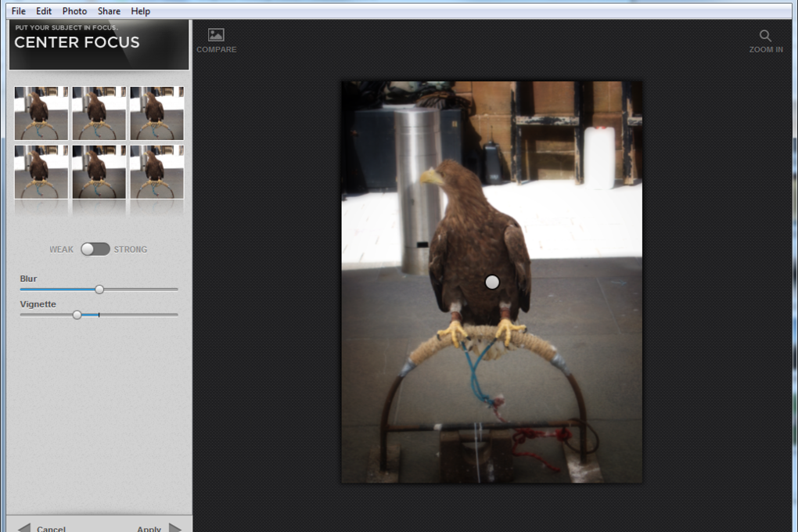Screen dimensions: 798x532
Task: Click the Zoom In magnifier icon
Action: point(765,36)
